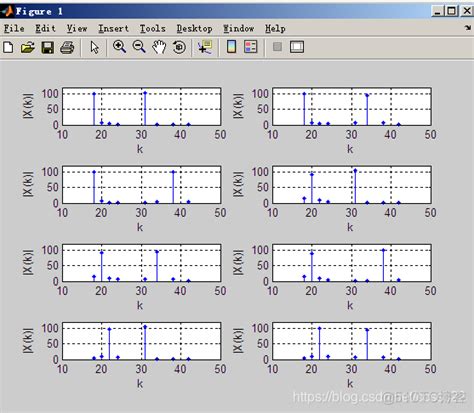Activate the Zoom In magnifier tool
The image size is (474, 413).
tap(119, 47)
